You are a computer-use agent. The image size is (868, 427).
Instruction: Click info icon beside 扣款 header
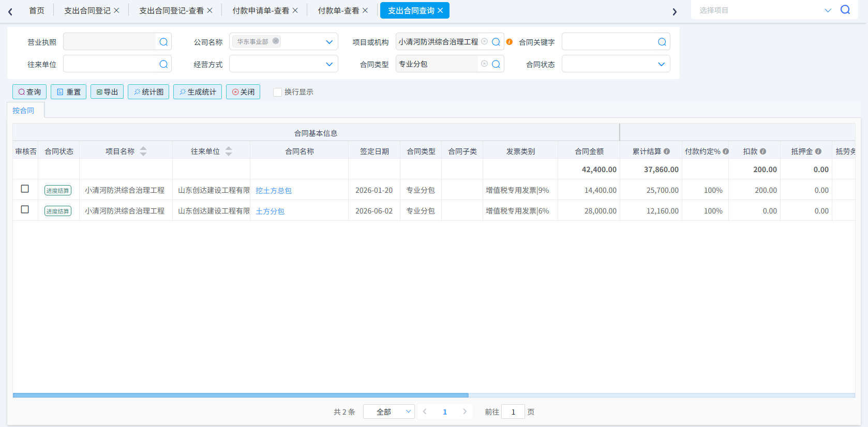coord(763,151)
